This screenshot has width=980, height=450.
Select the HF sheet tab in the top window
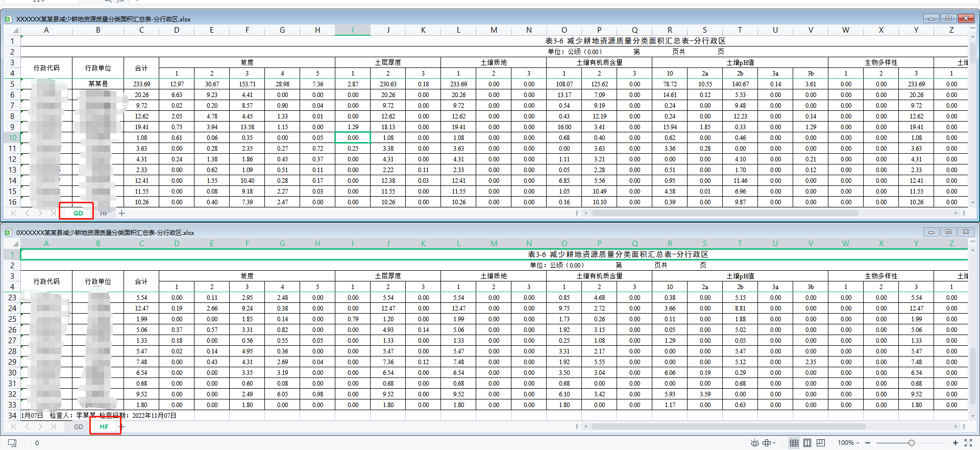point(104,213)
